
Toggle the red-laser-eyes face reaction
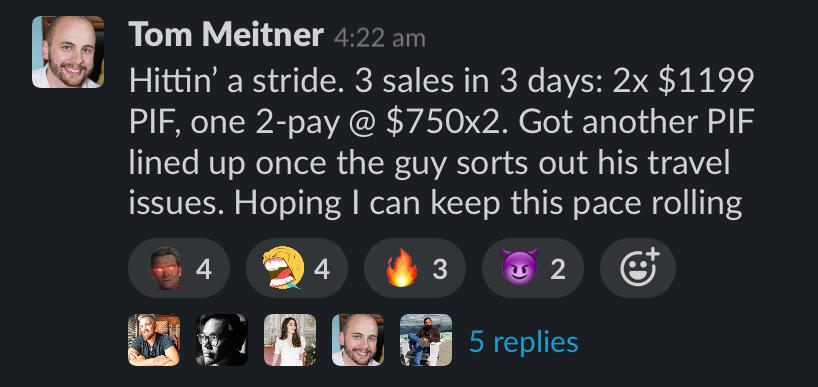179,269
